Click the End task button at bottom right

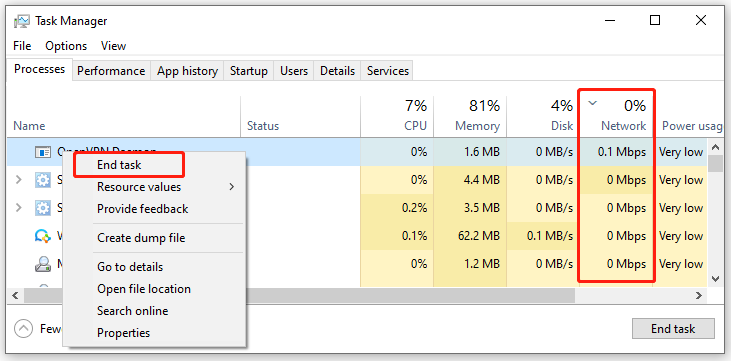[x=673, y=329]
